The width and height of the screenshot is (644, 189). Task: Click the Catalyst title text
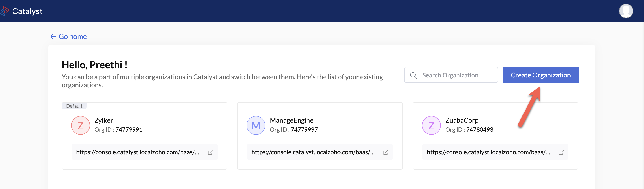(27, 11)
